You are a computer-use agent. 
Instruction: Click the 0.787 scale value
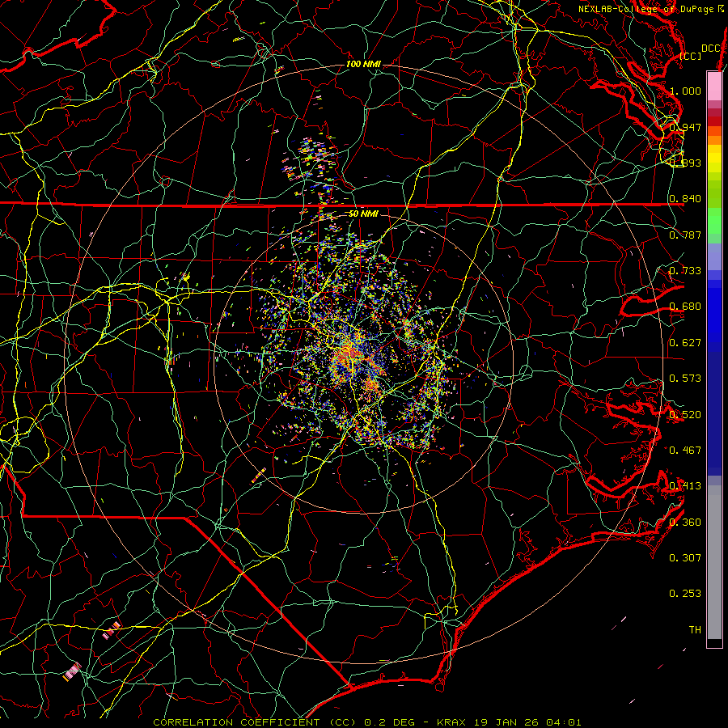(685, 235)
